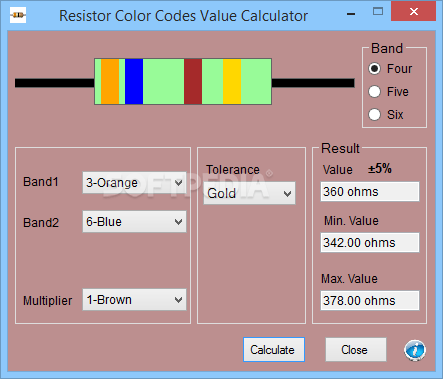This screenshot has height=379, width=443.
Task: Open the Tolerance dropdown showing Gold
Action: tap(249, 193)
